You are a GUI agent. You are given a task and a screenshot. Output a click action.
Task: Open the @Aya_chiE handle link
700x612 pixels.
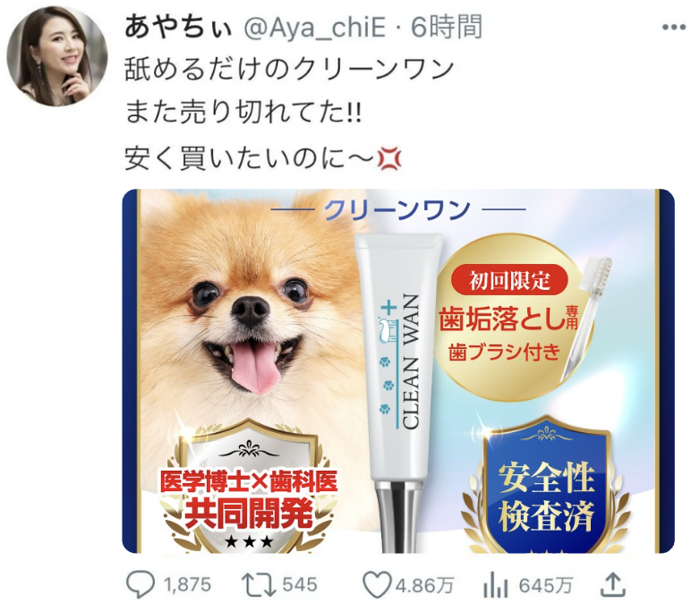tap(315, 27)
